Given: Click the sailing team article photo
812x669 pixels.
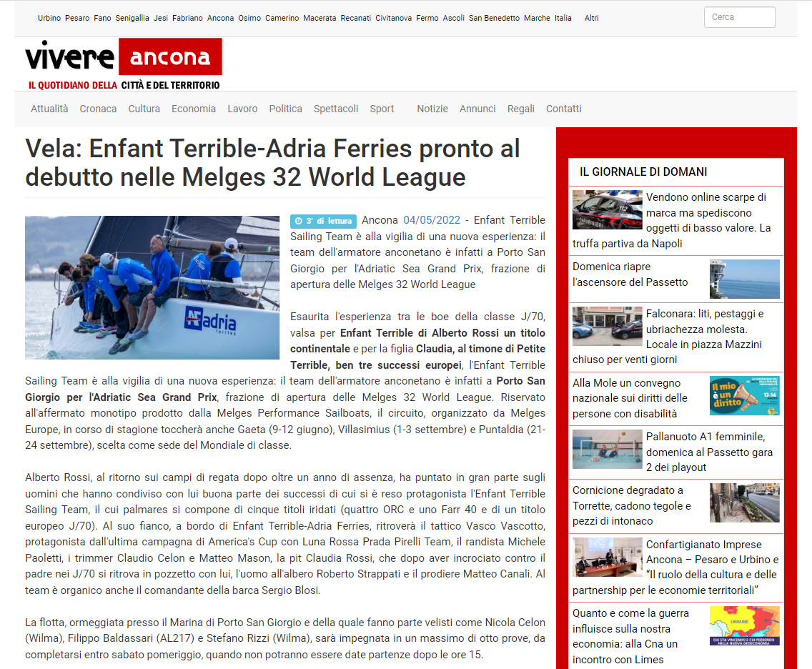Looking at the screenshot, I should coord(152,287).
